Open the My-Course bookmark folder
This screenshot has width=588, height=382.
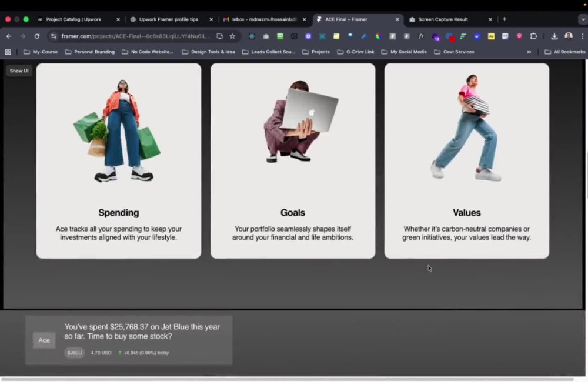click(41, 52)
